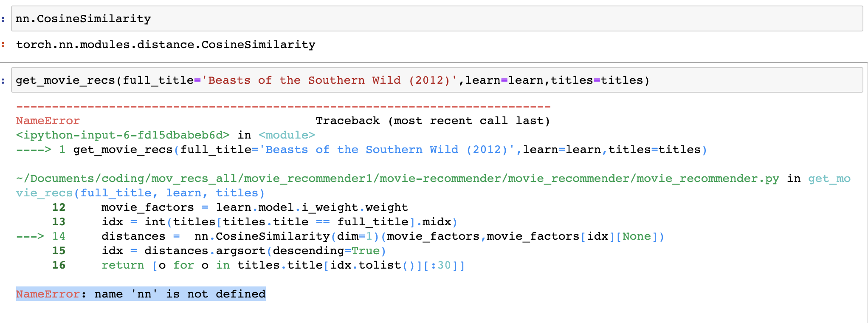Screen dimensions: 868x323
Task: Click the <module> label in the traceback
Action: (287, 135)
